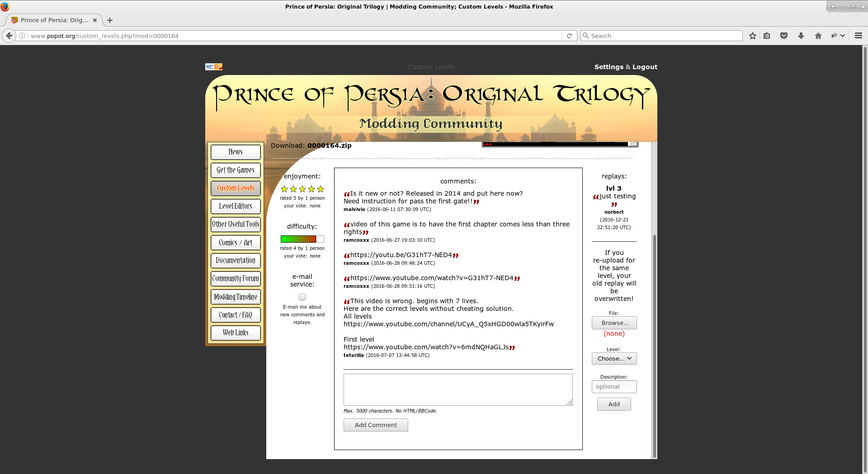Rate enjoyment with the third star

click(x=302, y=189)
